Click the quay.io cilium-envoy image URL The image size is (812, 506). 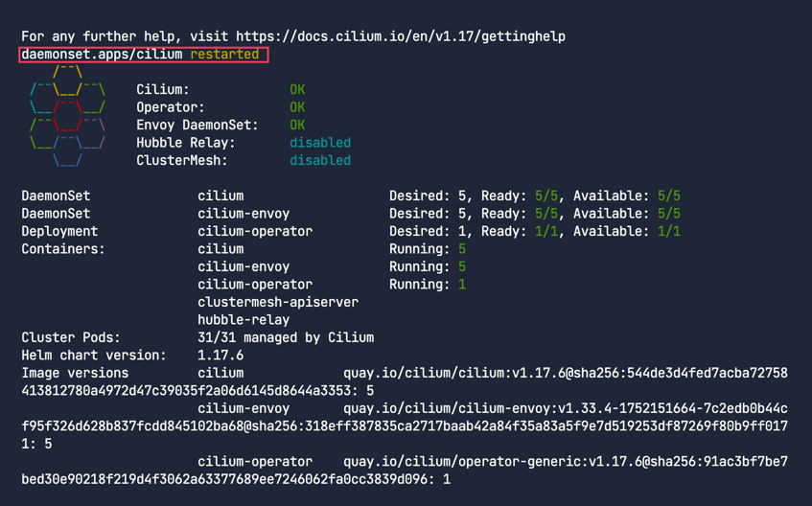[566, 408]
